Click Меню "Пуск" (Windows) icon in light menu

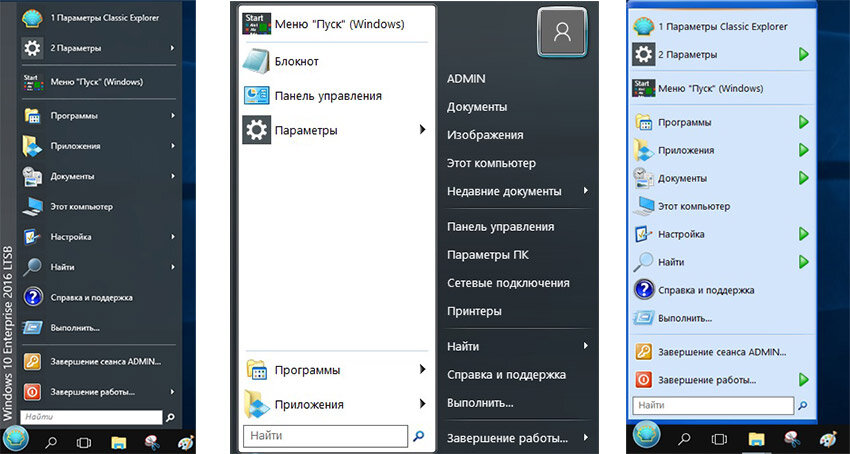[644, 88]
